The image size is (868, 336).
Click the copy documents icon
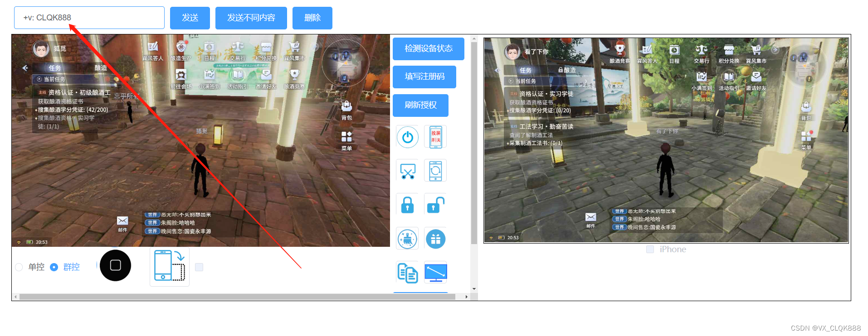coord(407,273)
